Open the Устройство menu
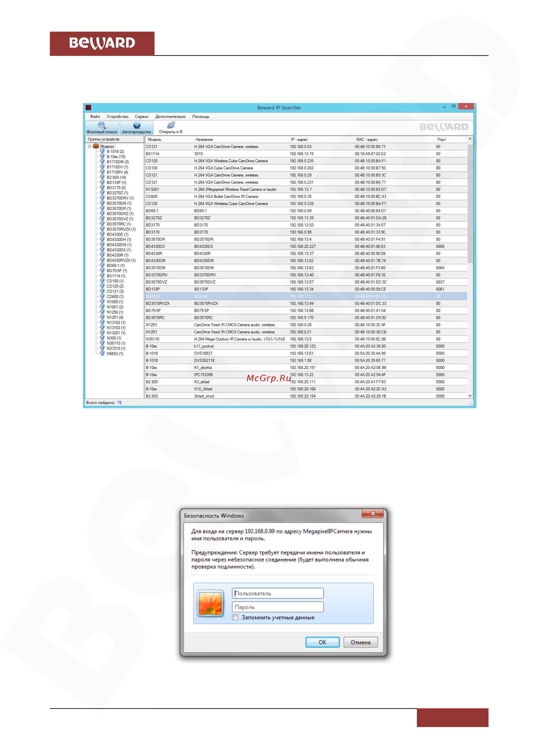Screen dimensions: 535x756 117,116
